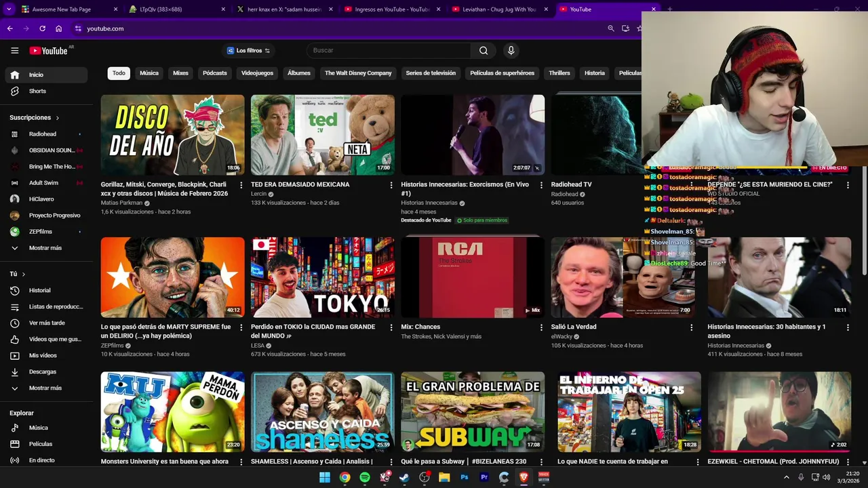Open Historial in the sidebar
This screenshot has height=488, width=868.
click(46, 290)
